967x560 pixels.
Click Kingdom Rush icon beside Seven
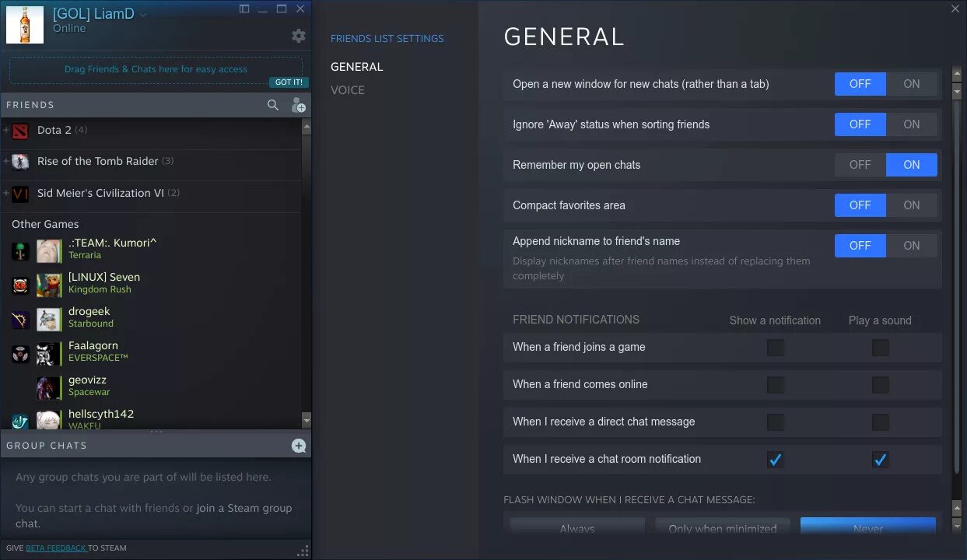pyautogui.click(x=20, y=285)
